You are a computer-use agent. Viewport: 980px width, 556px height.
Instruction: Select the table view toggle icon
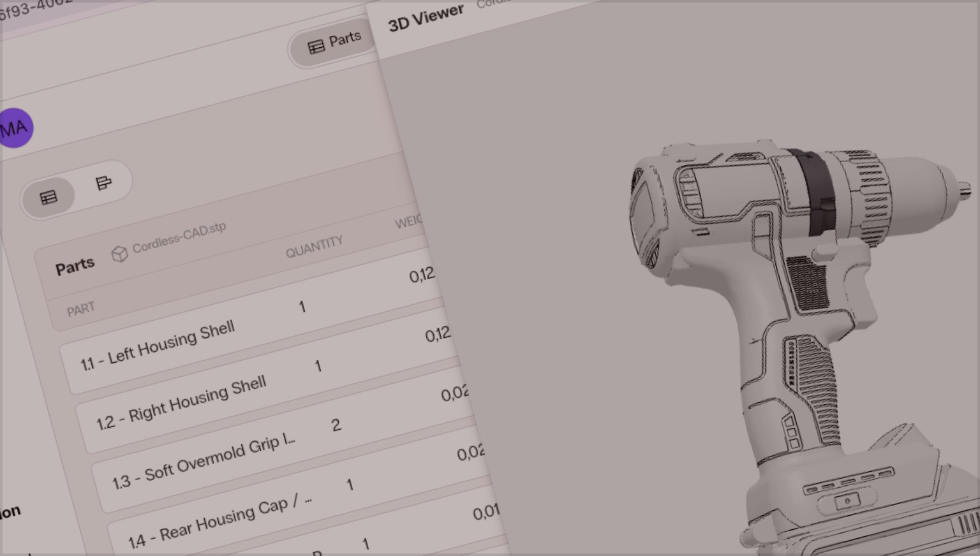[48, 198]
